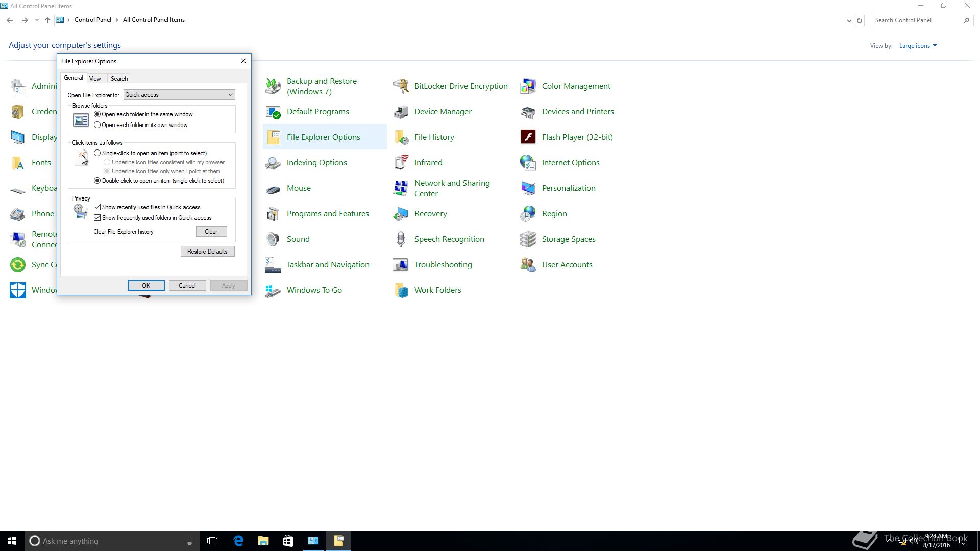This screenshot has height=551, width=980.
Task: Open Indexing Options icon
Action: pyautogui.click(x=273, y=163)
